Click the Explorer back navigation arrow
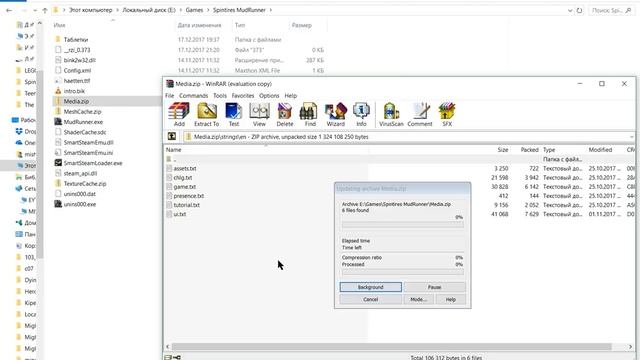640x360 pixels. (9, 10)
